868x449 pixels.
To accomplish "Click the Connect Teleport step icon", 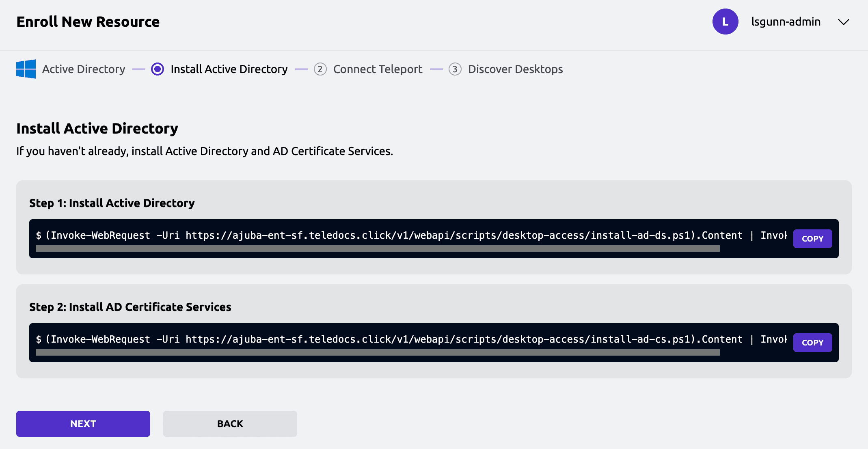I will pos(320,69).
